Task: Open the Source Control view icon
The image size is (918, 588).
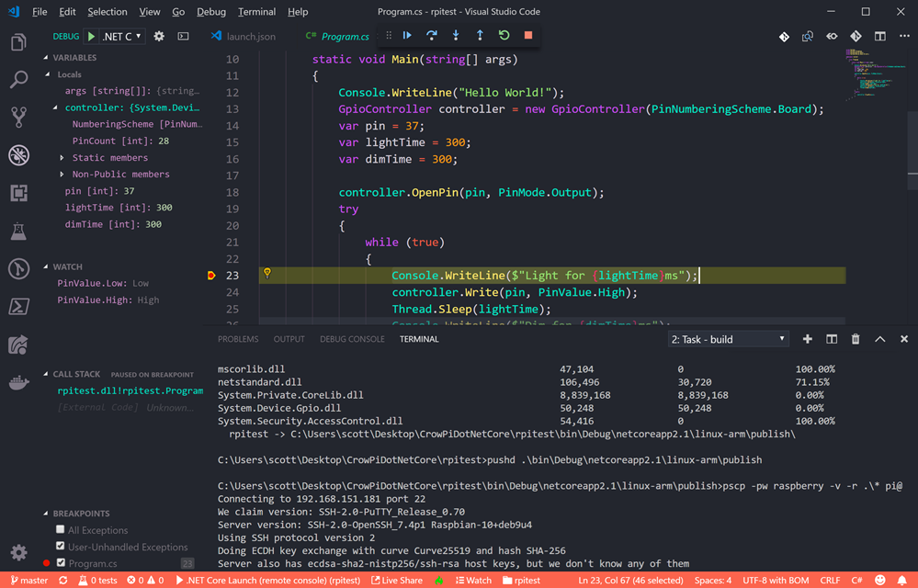Action: 18,118
